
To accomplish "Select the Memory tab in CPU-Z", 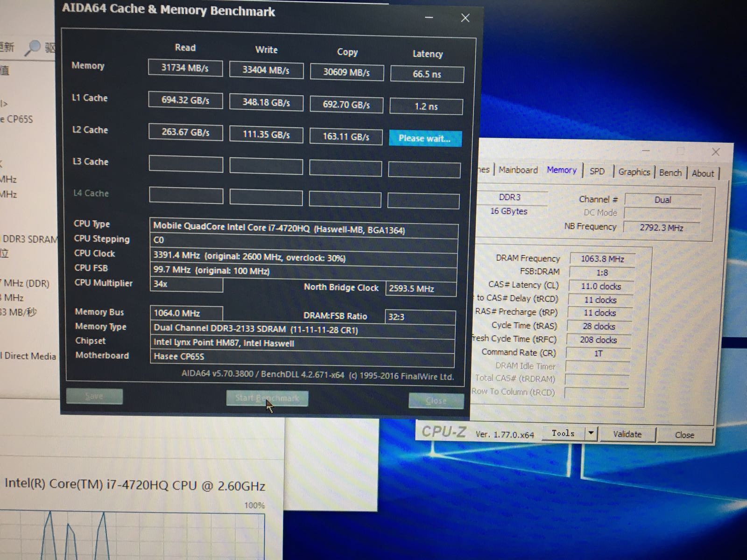I will (562, 170).
